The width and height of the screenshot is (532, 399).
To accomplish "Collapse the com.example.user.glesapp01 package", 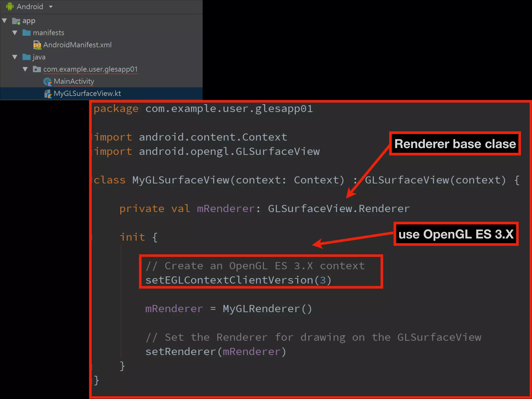I will [25, 69].
